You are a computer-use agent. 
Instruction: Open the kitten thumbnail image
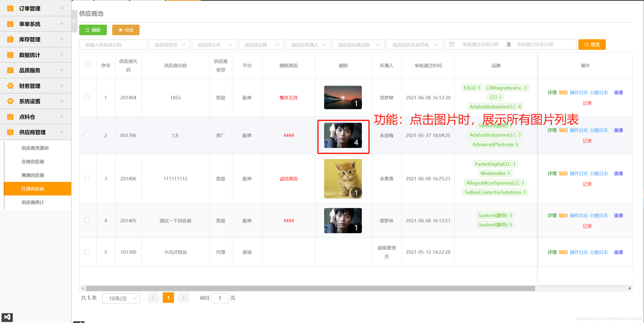tap(343, 179)
